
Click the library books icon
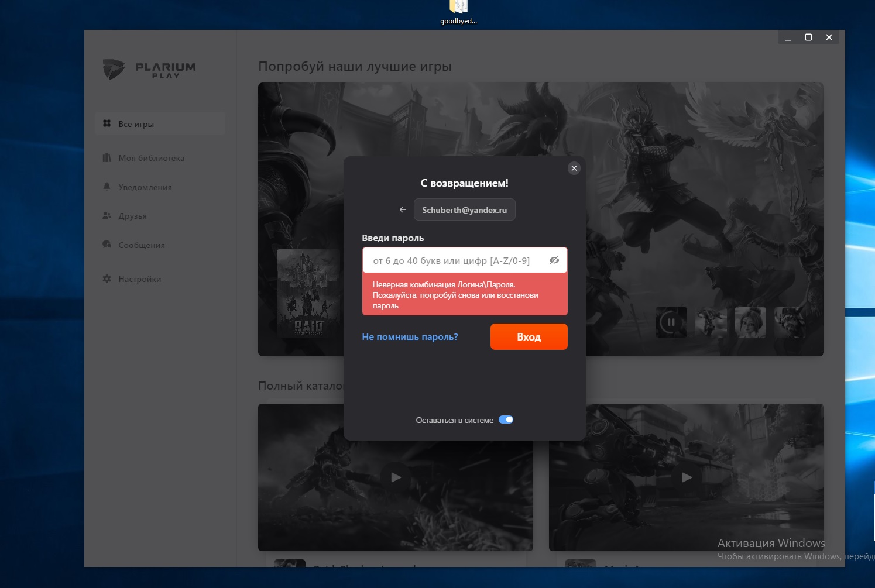[x=107, y=158]
